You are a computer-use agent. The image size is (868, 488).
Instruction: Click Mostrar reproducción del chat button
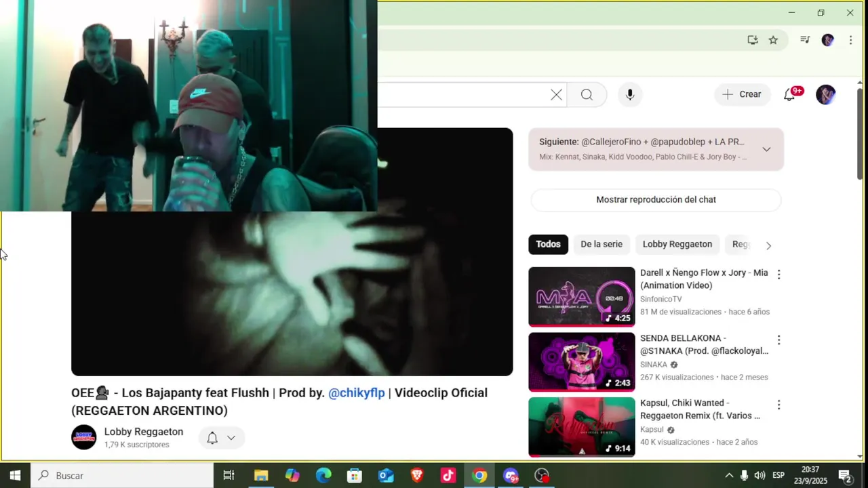[x=656, y=200]
